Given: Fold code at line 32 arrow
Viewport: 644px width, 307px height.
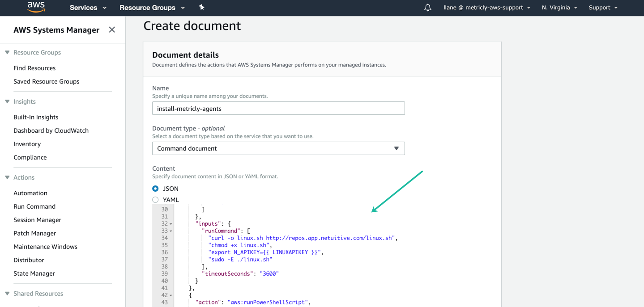Looking at the screenshot, I should [x=171, y=224].
